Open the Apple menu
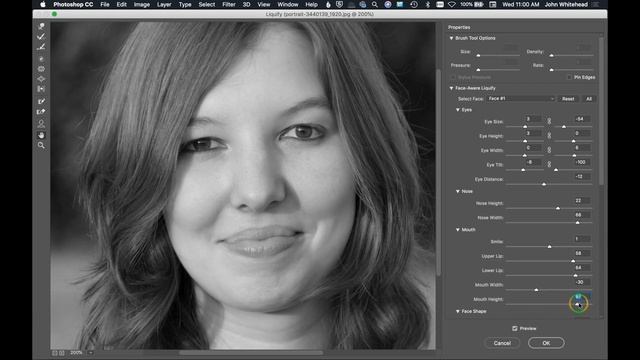This screenshot has width=640, height=360. click(43, 4)
